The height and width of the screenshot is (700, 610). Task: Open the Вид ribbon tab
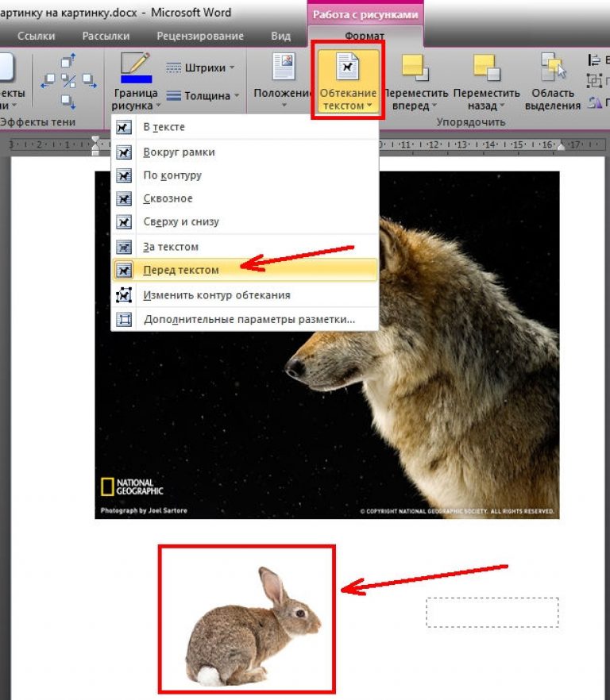[280, 37]
